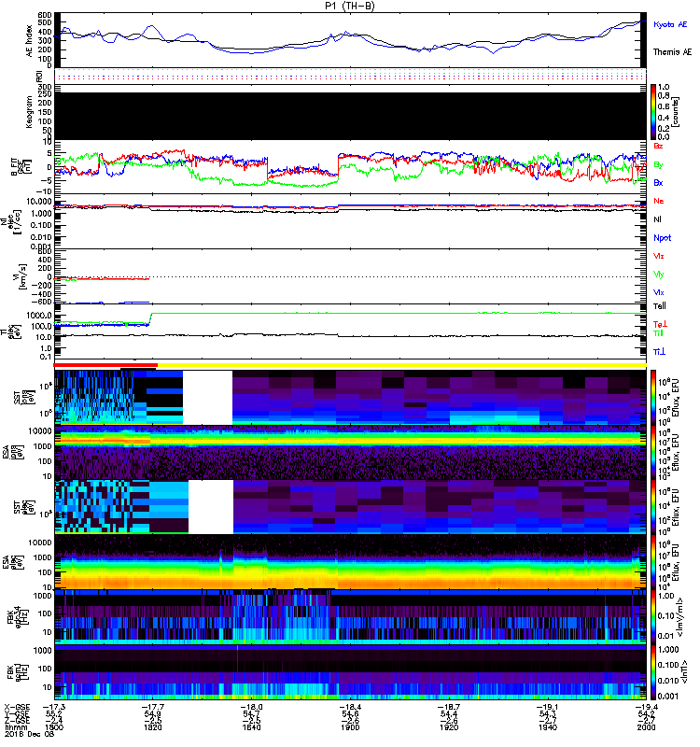Click the -19.4 X-GSE value
The image size is (700, 747).
646,708
